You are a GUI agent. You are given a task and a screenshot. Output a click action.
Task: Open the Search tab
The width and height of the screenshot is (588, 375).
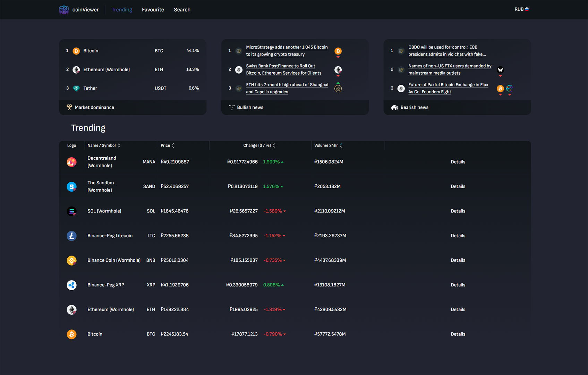coord(182,10)
